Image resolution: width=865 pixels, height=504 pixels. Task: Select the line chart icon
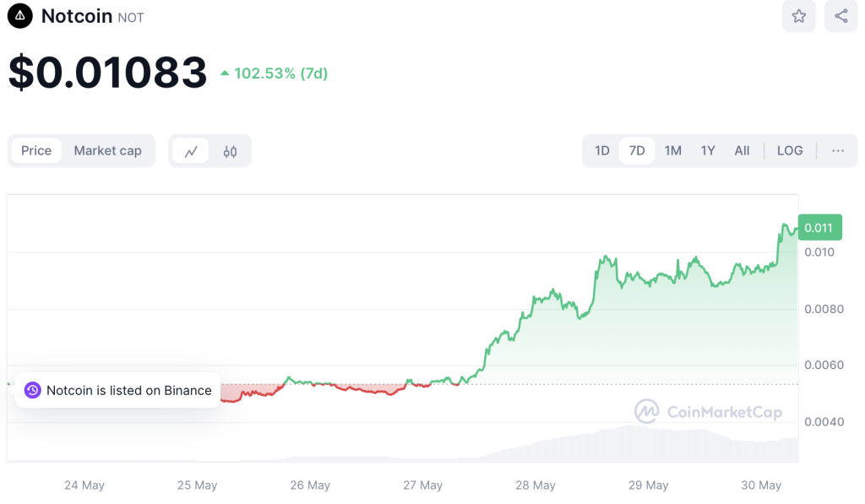[x=191, y=150]
